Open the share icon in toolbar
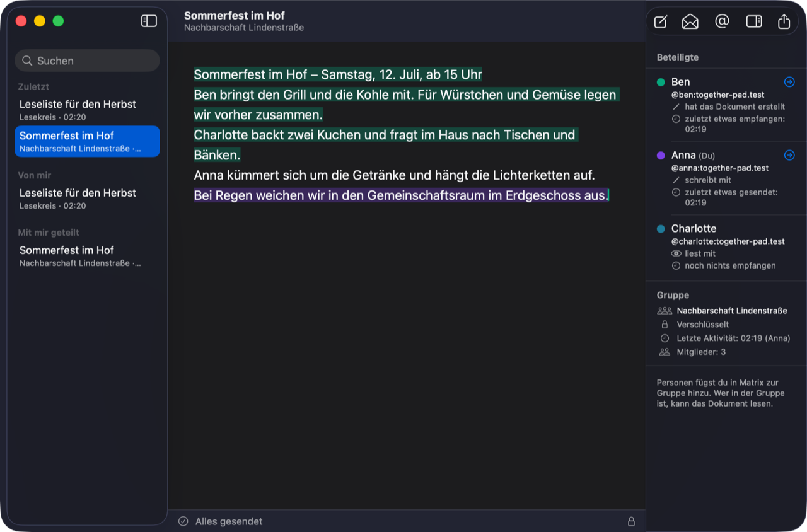 pyautogui.click(x=784, y=21)
